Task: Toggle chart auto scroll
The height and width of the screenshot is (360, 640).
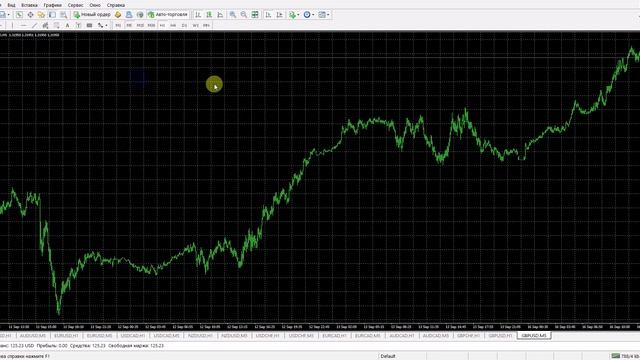Action: [x=268, y=15]
